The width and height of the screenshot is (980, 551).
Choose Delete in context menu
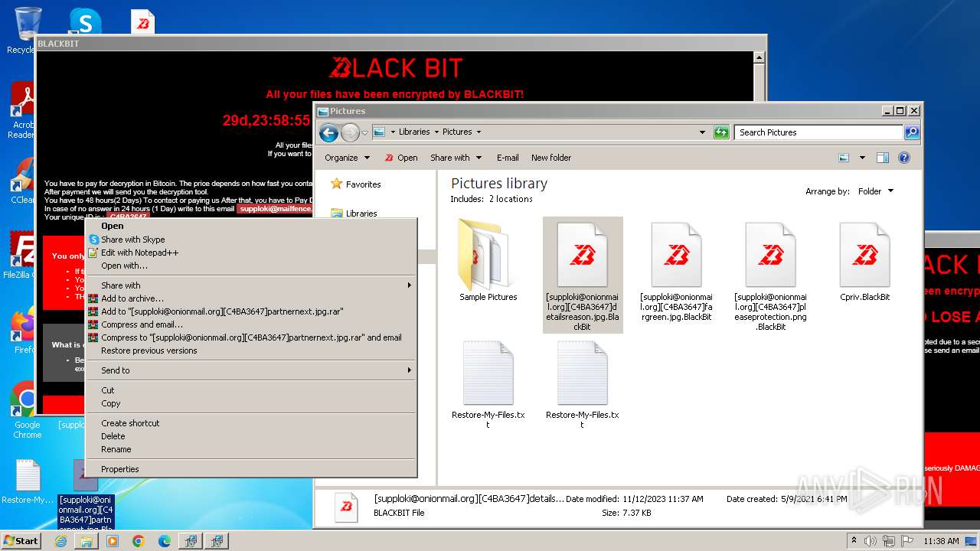click(113, 436)
